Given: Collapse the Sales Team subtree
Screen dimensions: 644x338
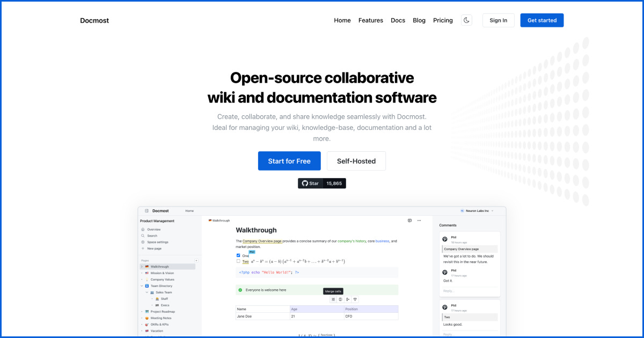Looking at the screenshot, I should coord(147,292).
